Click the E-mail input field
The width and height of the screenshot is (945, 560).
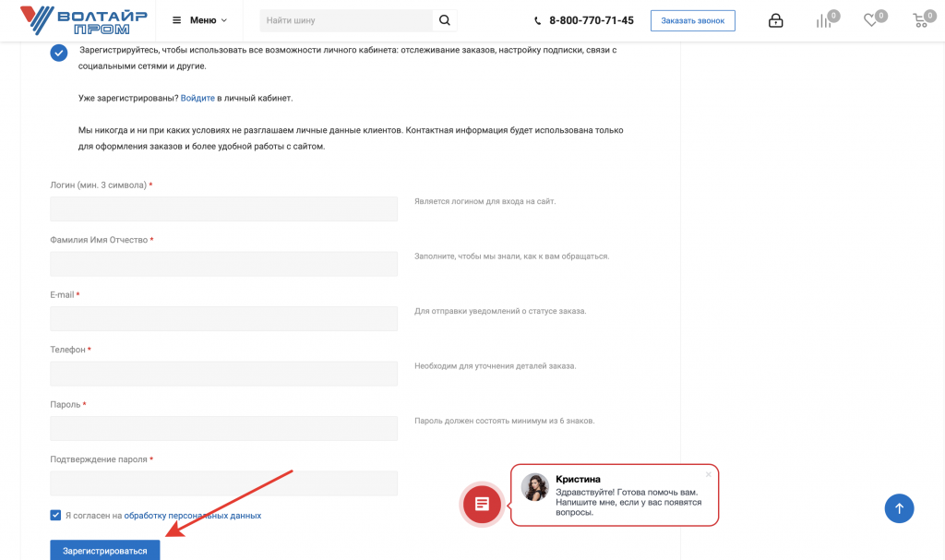tap(223, 318)
